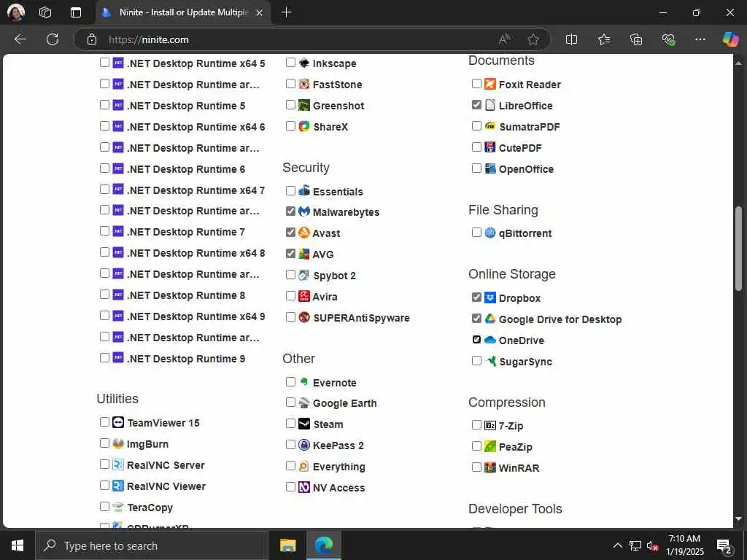Image resolution: width=747 pixels, height=560 pixels.
Task: Click the ShareX app icon
Action: (304, 126)
